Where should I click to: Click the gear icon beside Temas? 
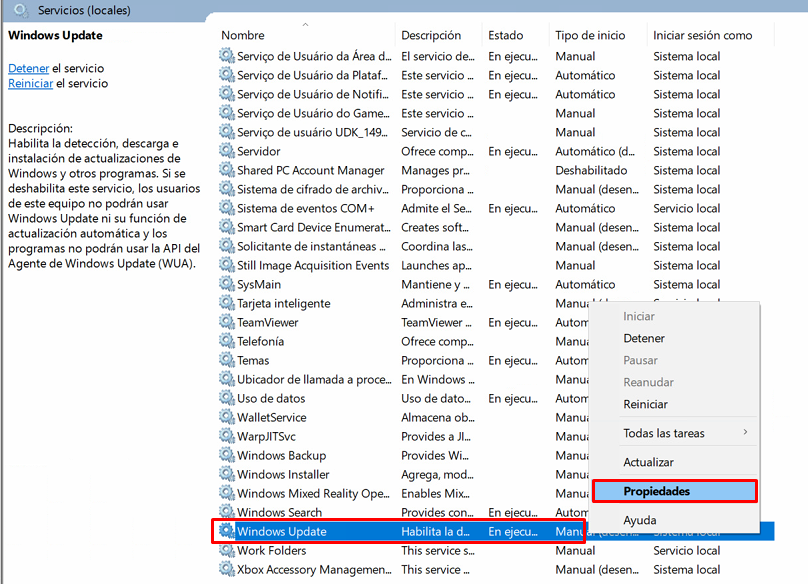click(x=227, y=360)
